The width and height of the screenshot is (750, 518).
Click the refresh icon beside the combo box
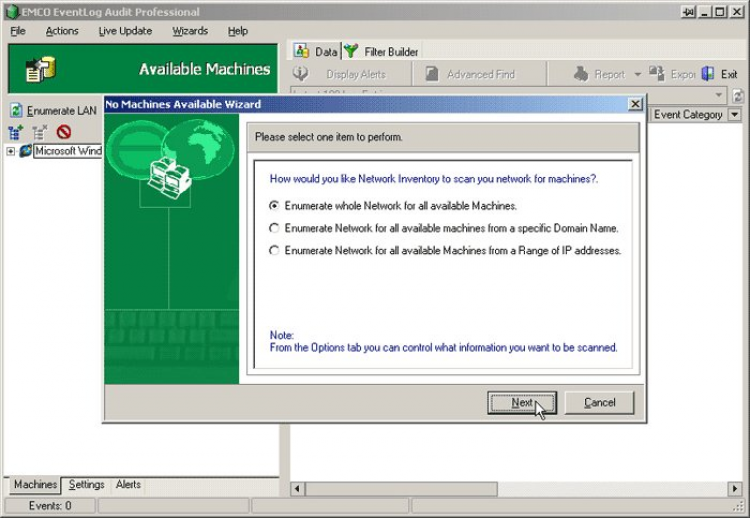[738, 95]
